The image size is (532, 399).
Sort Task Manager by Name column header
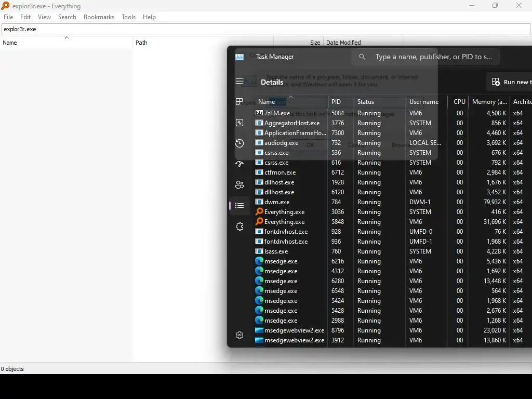(x=291, y=102)
